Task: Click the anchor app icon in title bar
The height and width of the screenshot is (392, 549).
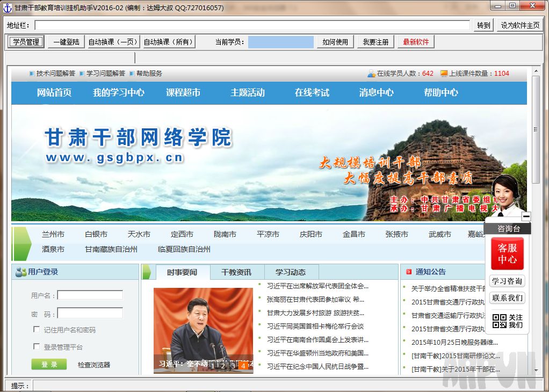Action: (7, 8)
